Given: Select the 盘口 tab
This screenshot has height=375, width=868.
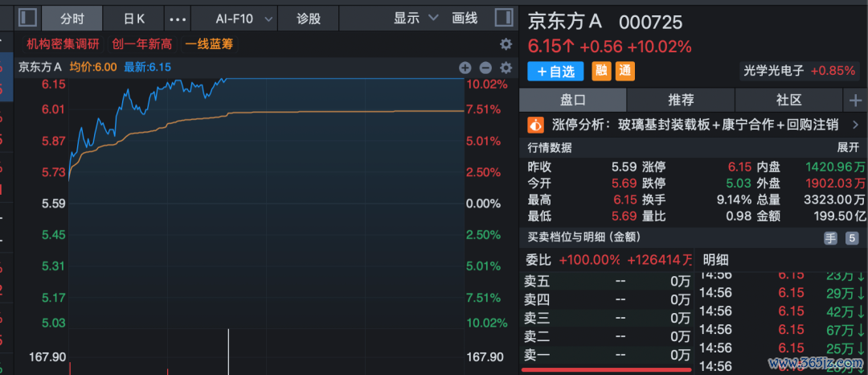Looking at the screenshot, I should click(572, 101).
